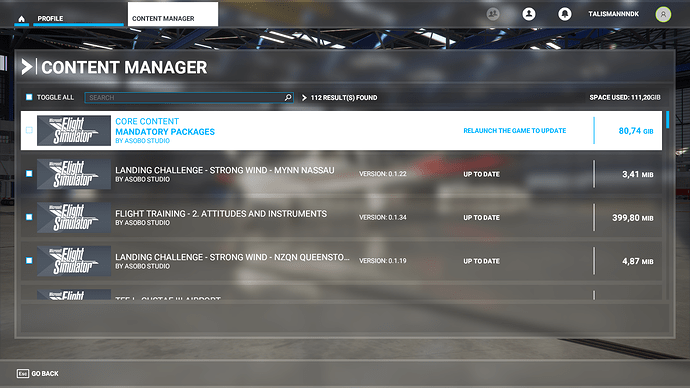
Task: Tick the Core Content Mandatory Packages checkbox
Action: tap(29, 130)
